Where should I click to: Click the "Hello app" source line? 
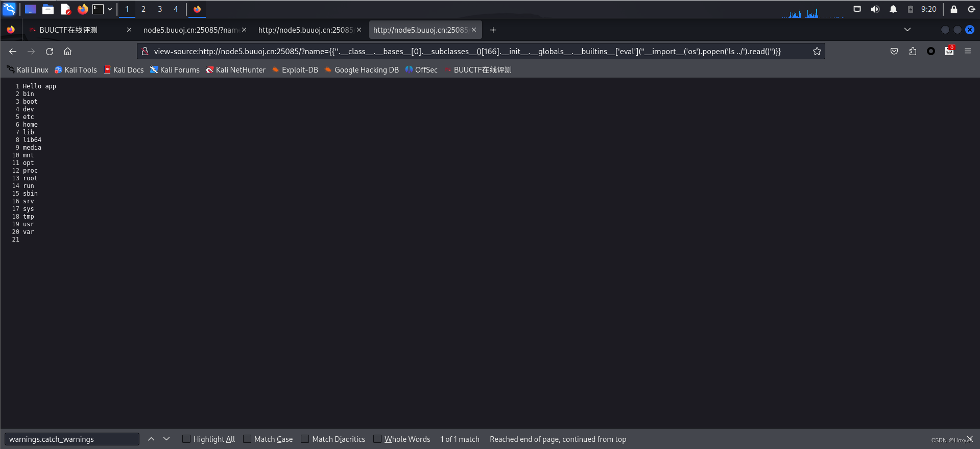click(x=39, y=86)
